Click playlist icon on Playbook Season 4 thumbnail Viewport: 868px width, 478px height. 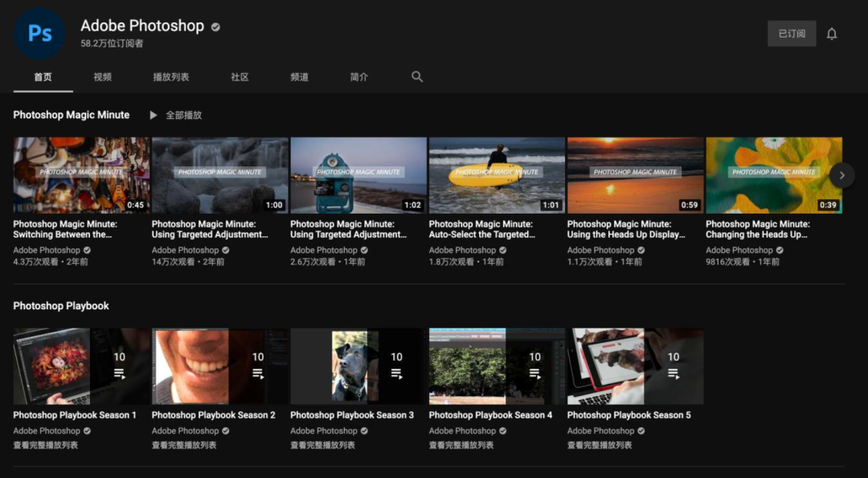click(534, 374)
